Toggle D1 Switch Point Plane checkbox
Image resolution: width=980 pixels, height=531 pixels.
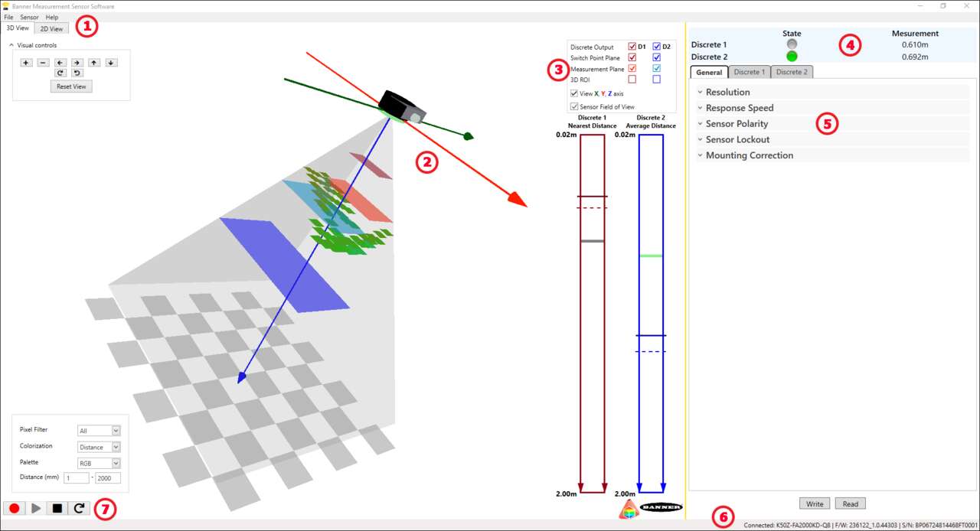632,57
